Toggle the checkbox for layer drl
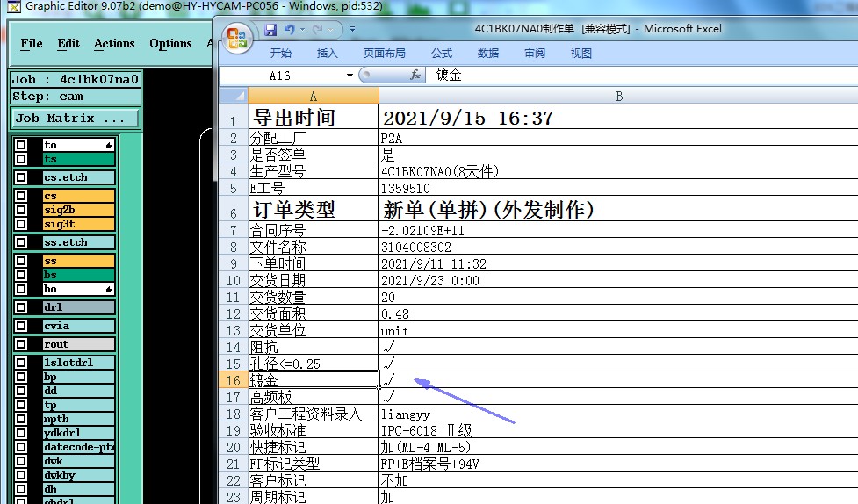The height and width of the screenshot is (504, 858). 21,307
